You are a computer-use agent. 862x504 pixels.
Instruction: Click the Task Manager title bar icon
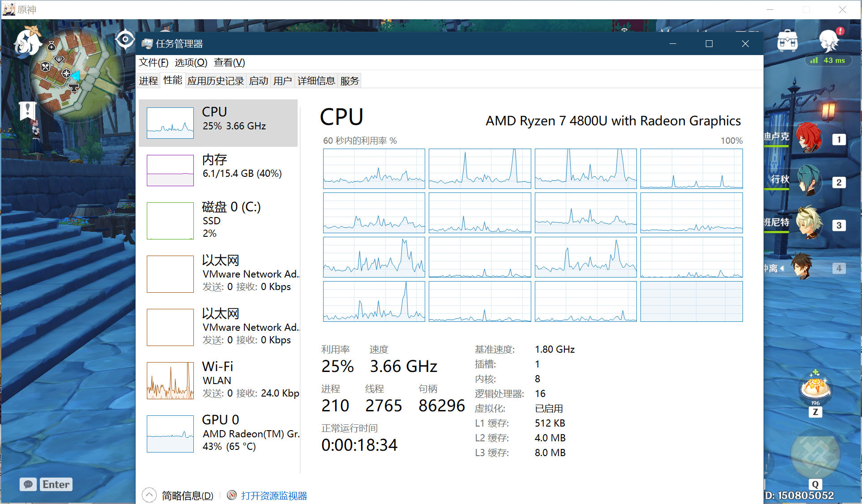[x=147, y=44]
